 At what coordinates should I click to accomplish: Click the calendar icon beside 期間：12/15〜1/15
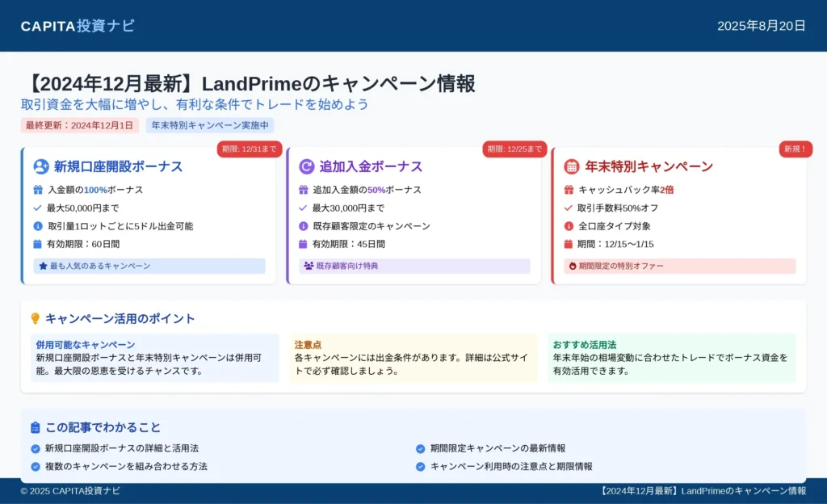[568, 244]
